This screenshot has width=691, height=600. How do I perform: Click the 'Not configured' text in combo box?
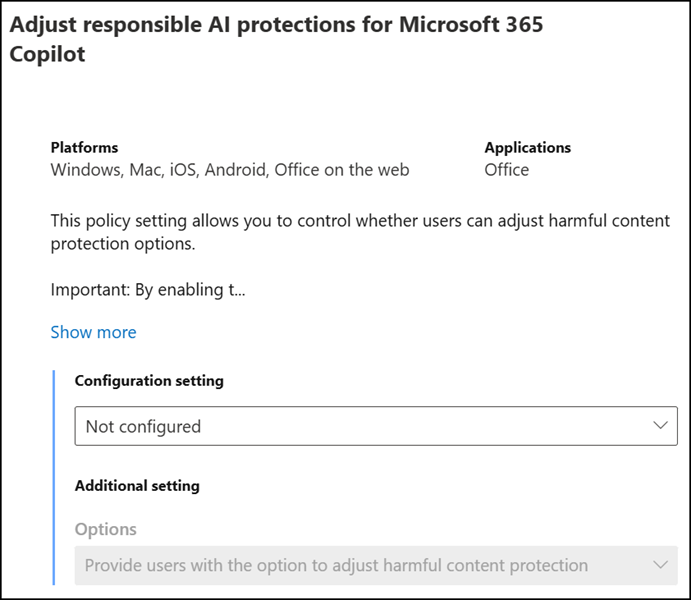(143, 426)
